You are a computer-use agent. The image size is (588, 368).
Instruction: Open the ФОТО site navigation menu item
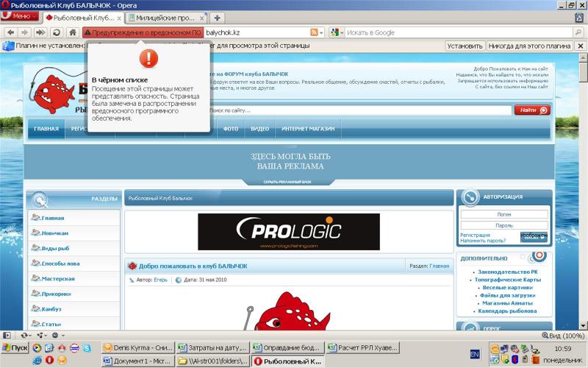click(231, 129)
